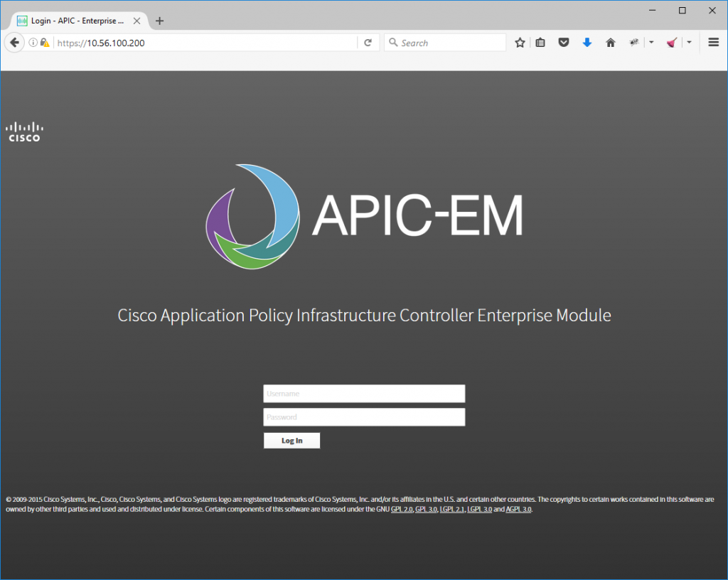Click the pink duster extension icon
The height and width of the screenshot is (580, 728).
coord(671,42)
